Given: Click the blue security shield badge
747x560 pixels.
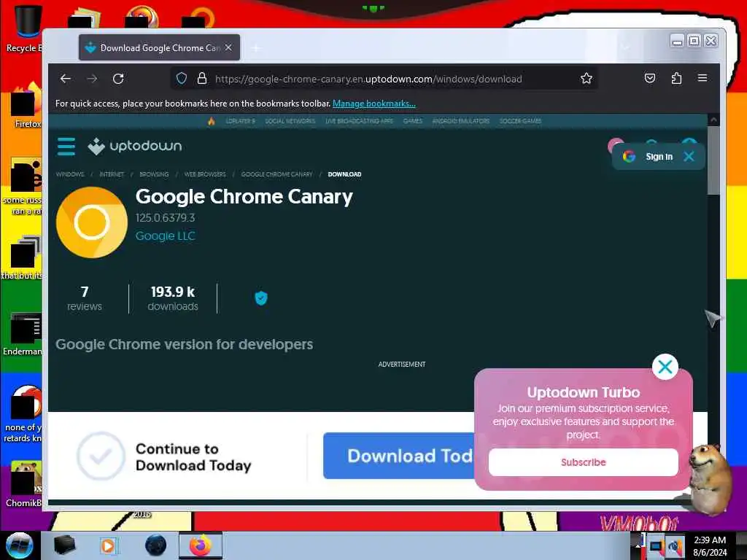Looking at the screenshot, I should [x=261, y=298].
